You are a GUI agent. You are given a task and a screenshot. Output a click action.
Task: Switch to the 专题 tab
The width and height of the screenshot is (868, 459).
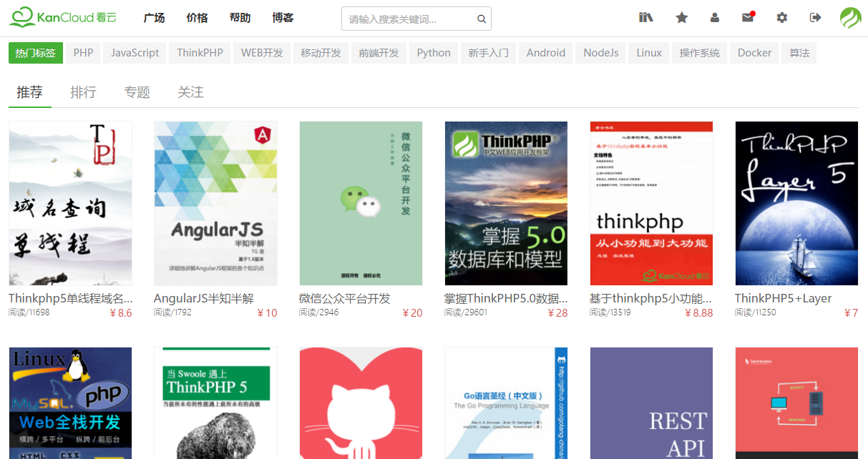point(137,92)
